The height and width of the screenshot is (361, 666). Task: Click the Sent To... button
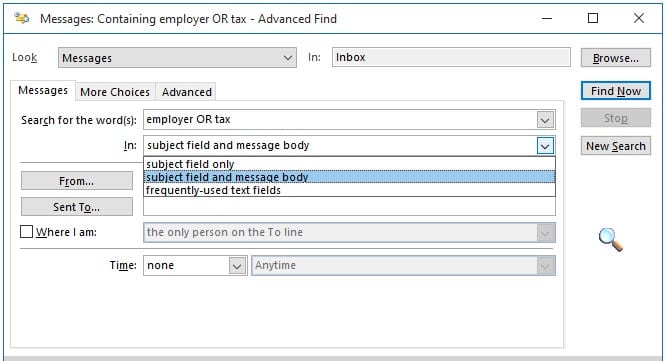[76, 207]
